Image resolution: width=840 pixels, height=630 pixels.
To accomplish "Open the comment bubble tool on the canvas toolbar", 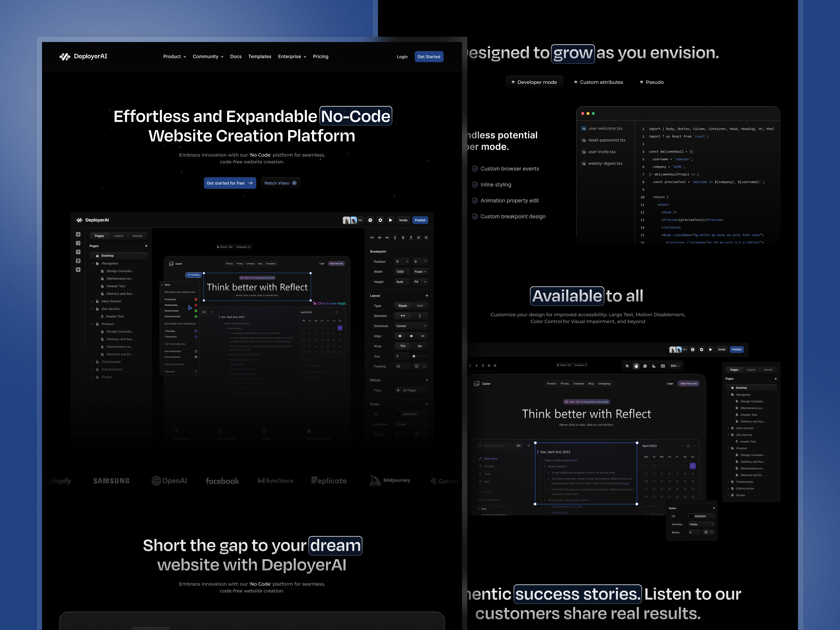I will [x=645, y=366].
